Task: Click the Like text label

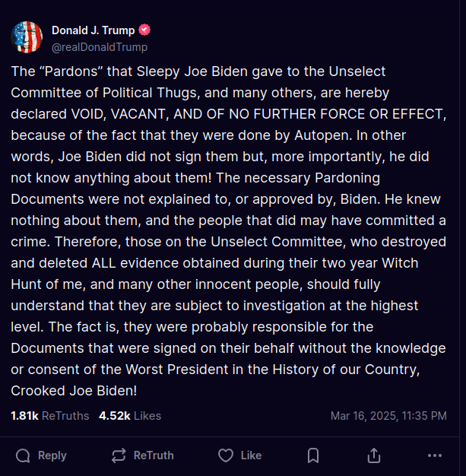Action: 251,455
